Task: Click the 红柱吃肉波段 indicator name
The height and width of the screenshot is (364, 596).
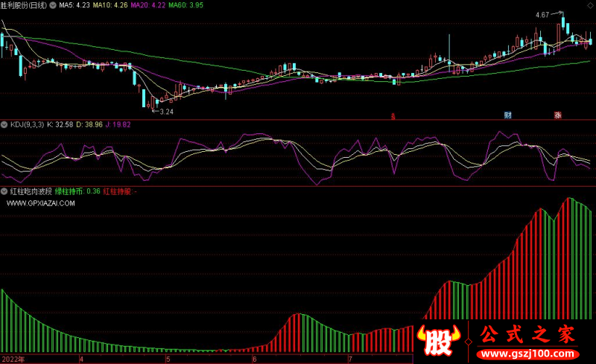Action: point(31,191)
